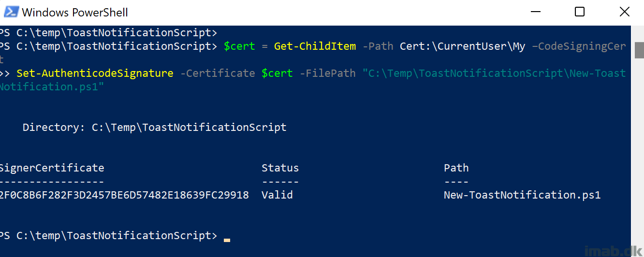Image resolution: width=644 pixels, height=257 pixels.
Task: Click the Cert:\CurrentUser\My path argument
Action: pyautogui.click(x=462, y=46)
